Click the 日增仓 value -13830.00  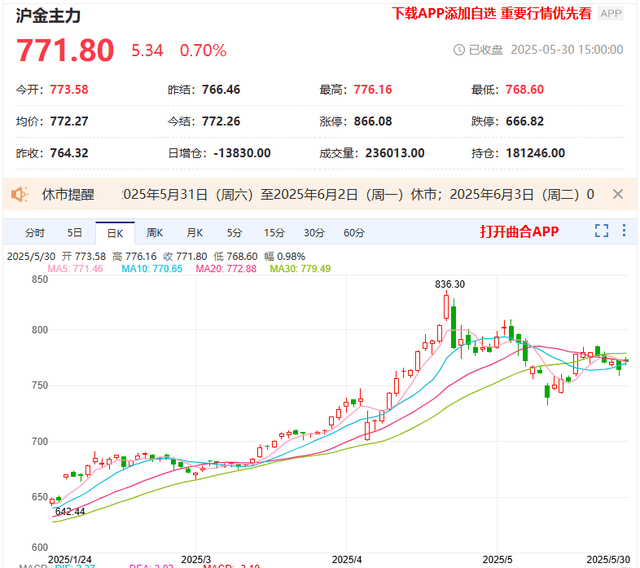[x=242, y=153]
